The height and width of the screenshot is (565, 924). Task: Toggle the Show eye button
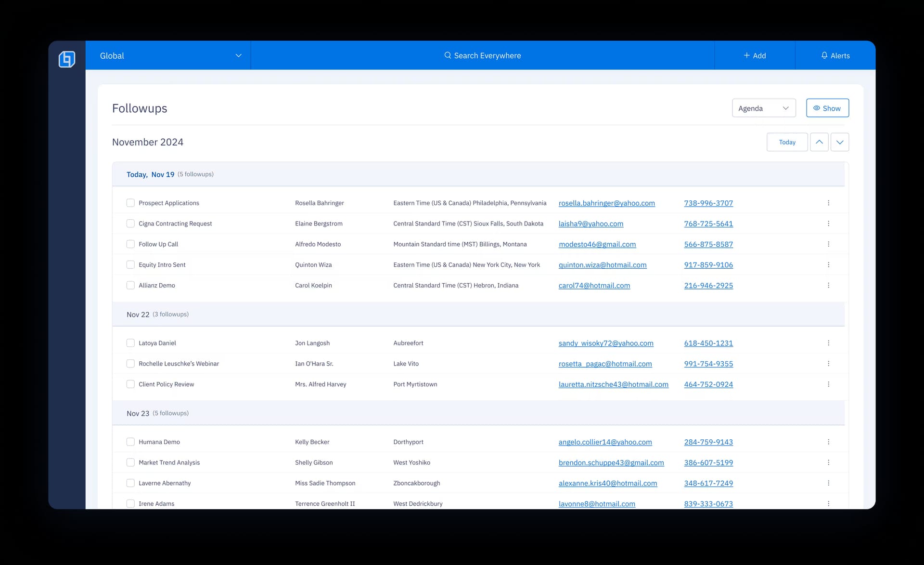(x=827, y=108)
